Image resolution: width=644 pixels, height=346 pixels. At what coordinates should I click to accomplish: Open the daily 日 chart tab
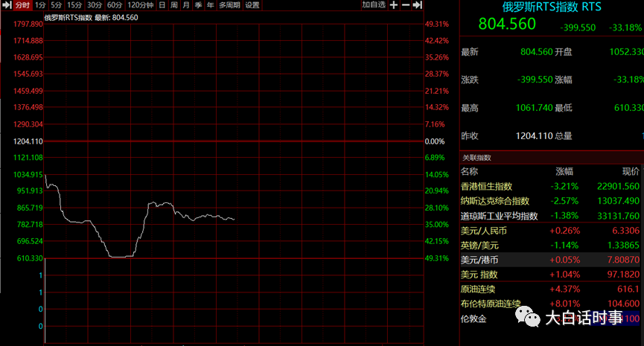click(162, 5)
